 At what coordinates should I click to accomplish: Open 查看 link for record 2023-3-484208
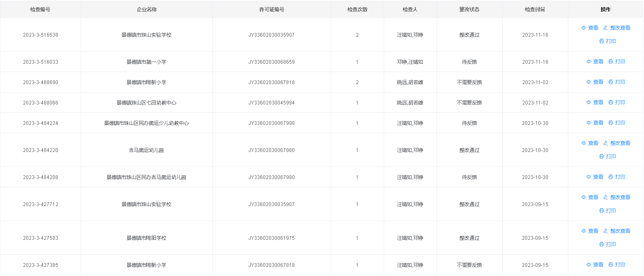pyautogui.click(x=598, y=177)
